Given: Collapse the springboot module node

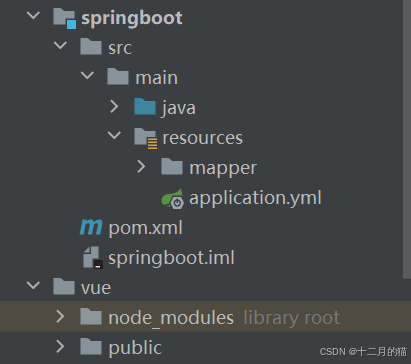Looking at the screenshot, I should (33, 15).
